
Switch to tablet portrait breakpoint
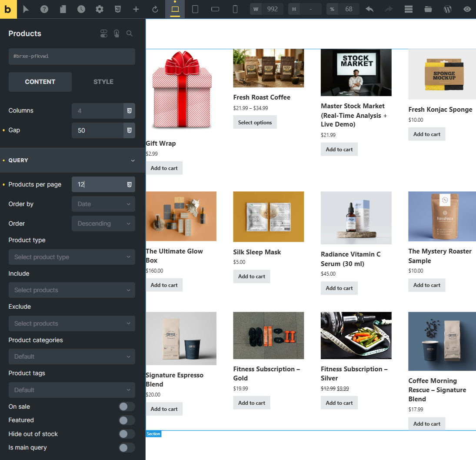(x=195, y=9)
